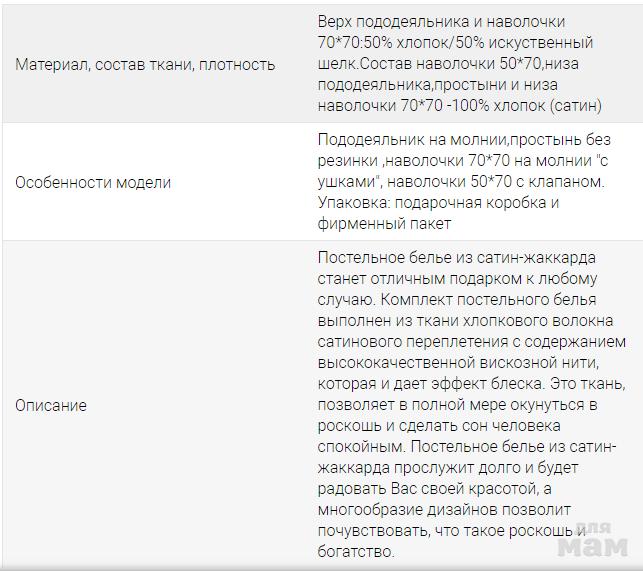
Task: Select the "Описание" row label
Action: pos(50,405)
